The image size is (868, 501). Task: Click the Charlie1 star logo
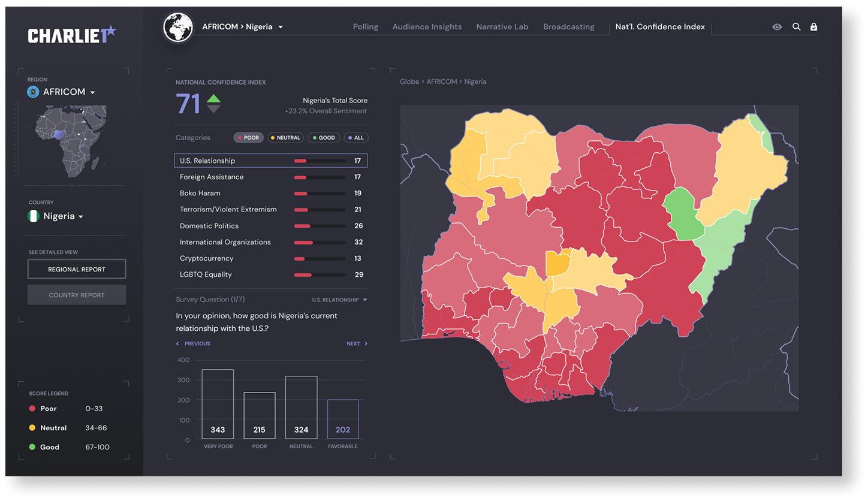[x=72, y=35]
